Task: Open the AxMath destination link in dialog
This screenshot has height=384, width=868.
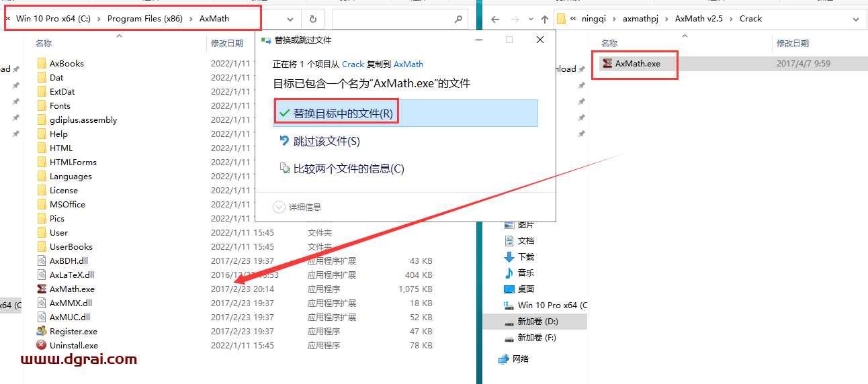Action: click(408, 64)
